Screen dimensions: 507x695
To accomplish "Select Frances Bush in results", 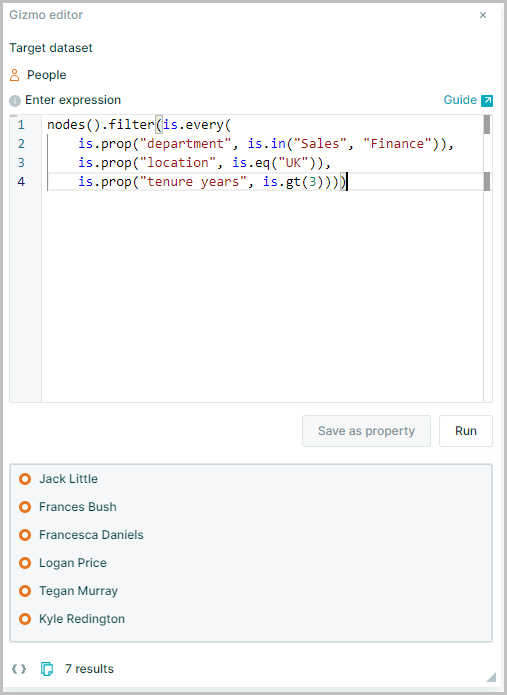I will pyautogui.click(x=78, y=507).
